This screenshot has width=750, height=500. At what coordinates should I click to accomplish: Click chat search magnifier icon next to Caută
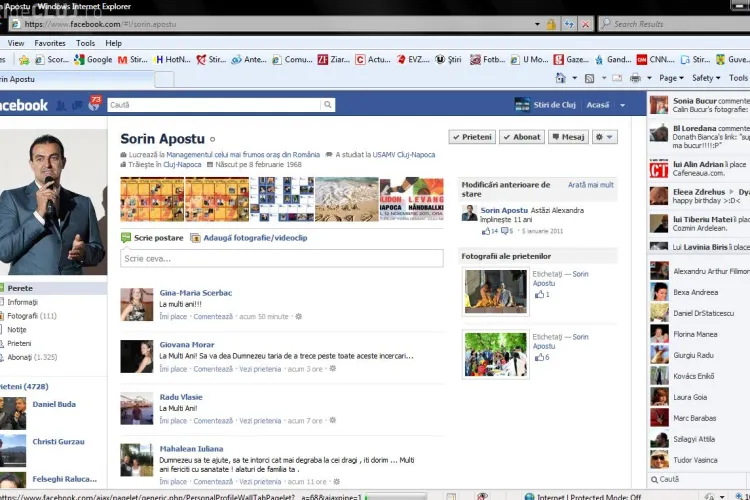[654, 479]
